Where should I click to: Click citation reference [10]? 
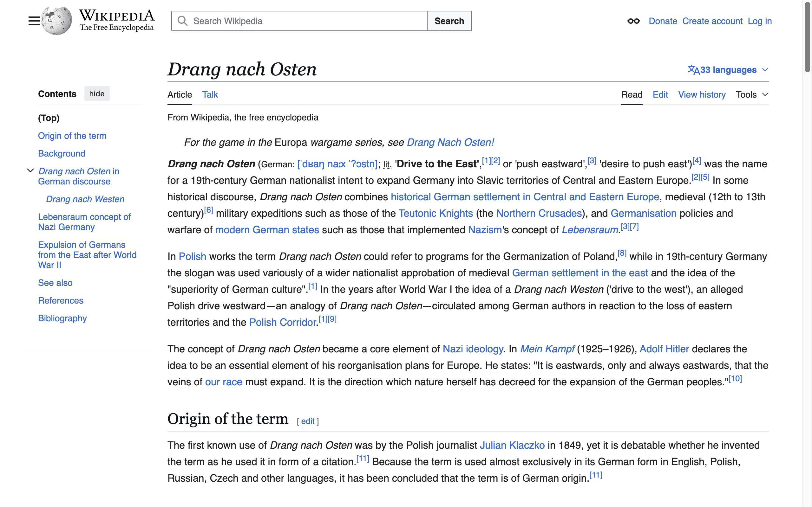pyautogui.click(x=735, y=379)
